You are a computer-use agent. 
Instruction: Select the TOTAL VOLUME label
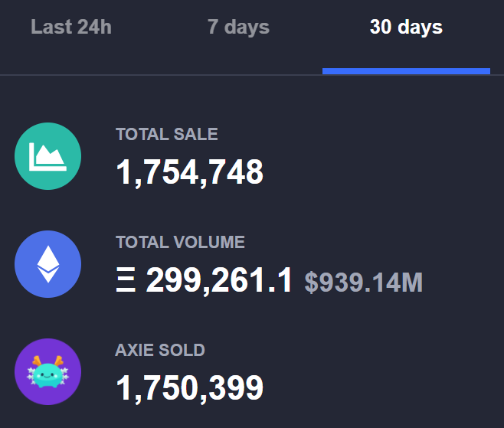click(180, 243)
